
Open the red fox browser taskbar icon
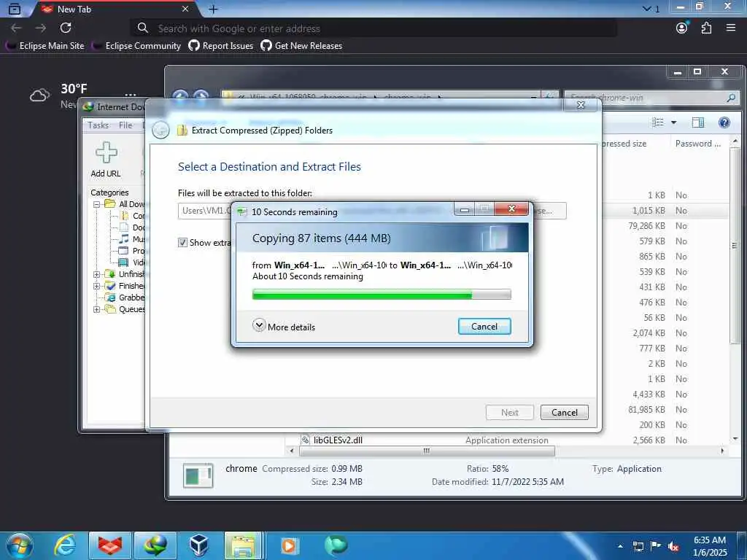(x=110, y=545)
